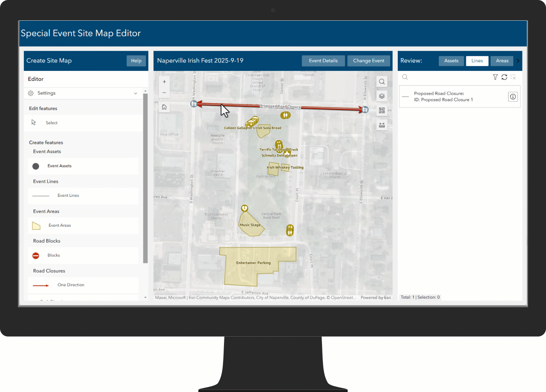Open Event Details dialog
The height and width of the screenshot is (392, 546).
pos(323,61)
